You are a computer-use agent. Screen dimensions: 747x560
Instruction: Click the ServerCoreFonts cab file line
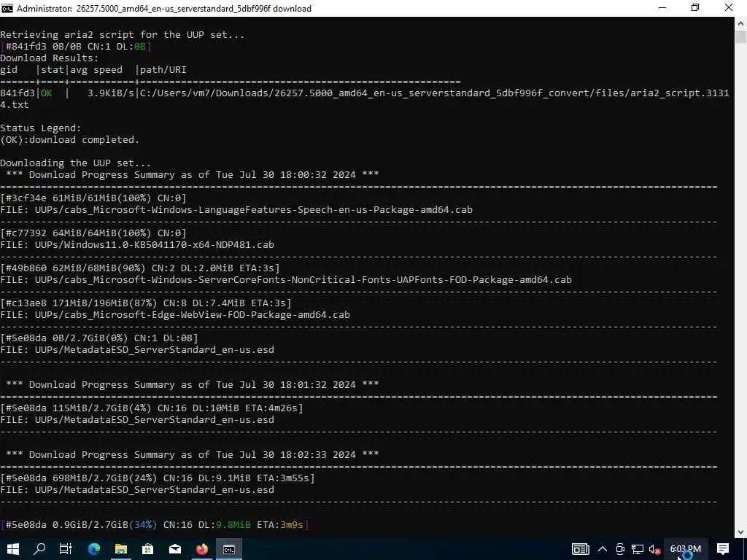(286, 280)
